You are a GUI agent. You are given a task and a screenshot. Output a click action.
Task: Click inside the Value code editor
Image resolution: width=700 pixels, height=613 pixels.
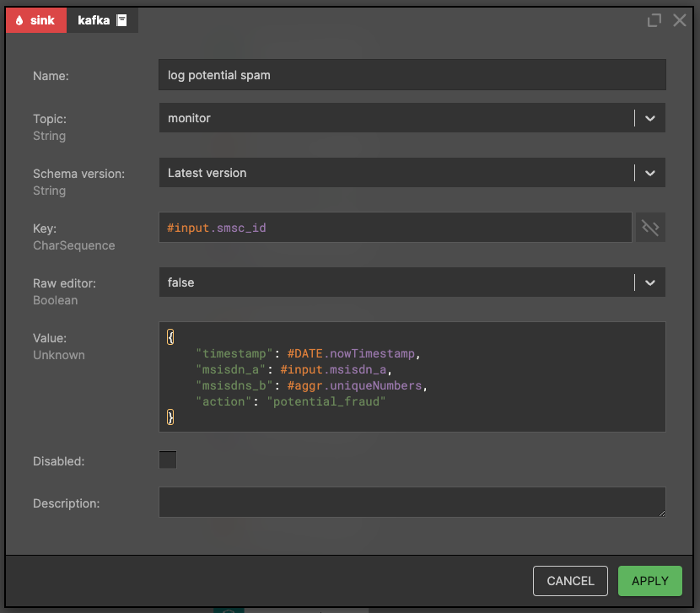pos(412,377)
